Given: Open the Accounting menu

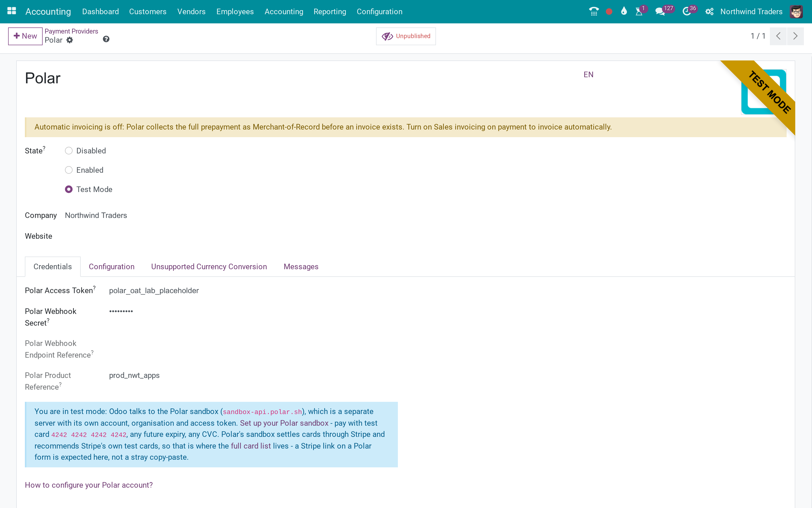Looking at the screenshot, I should click(283, 11).
